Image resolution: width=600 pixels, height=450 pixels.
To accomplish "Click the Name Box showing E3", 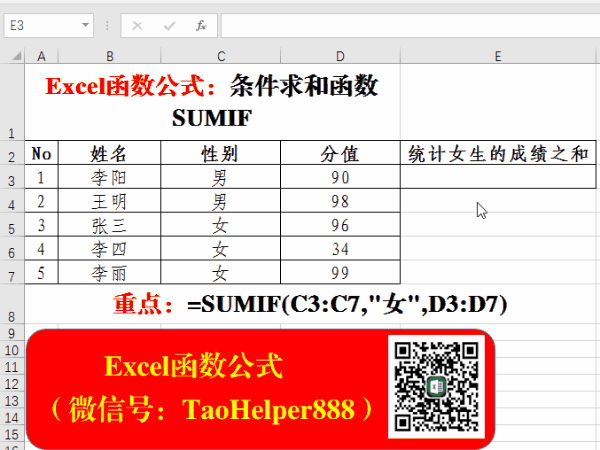I will [x=49, y=26].
